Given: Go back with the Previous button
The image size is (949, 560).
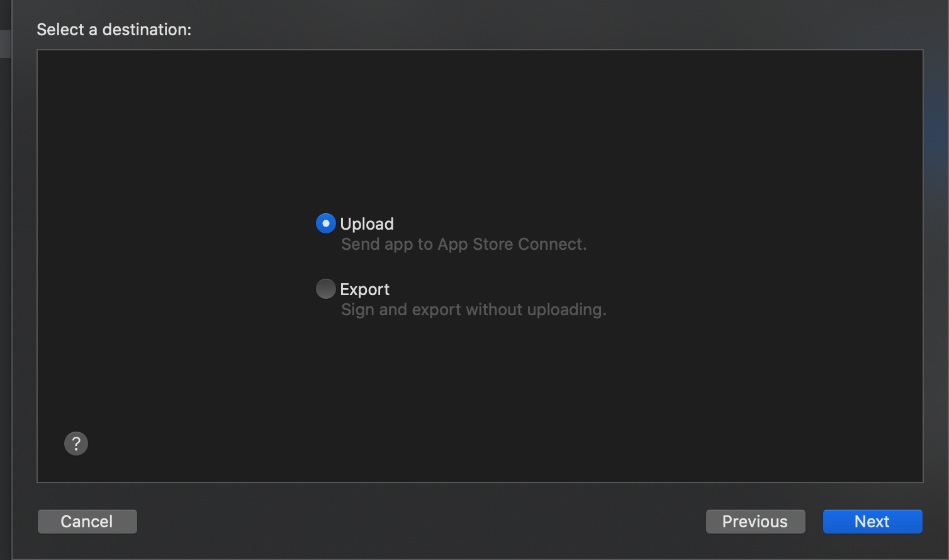Looking at the screenshot, I should point(755,522).
